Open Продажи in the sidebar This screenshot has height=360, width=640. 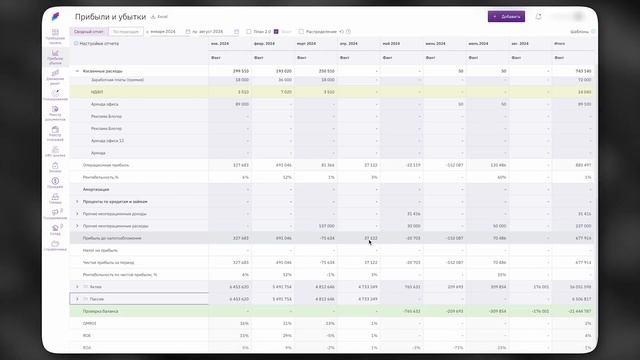[x=55, y=183]
